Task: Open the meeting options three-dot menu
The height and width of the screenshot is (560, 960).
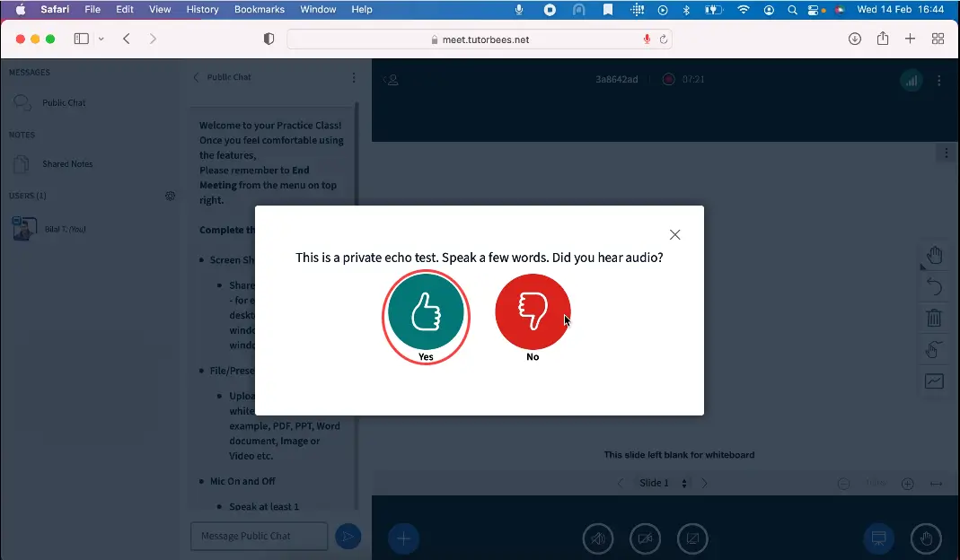Action: pyautogui.click(x=939, y=80)
